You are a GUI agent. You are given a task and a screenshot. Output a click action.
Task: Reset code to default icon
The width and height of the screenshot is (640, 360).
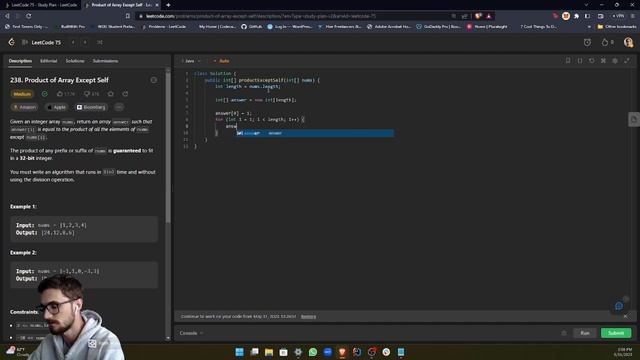pos(591,61)
